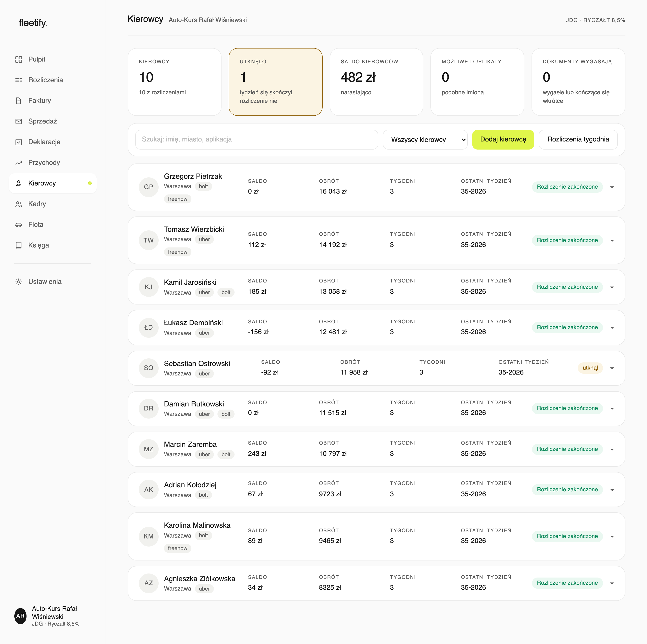Click Damian Rutkowski's Rozliczenie zakończone badge
The height and width of the screenshot is (644, 647).
coord(567,408)
